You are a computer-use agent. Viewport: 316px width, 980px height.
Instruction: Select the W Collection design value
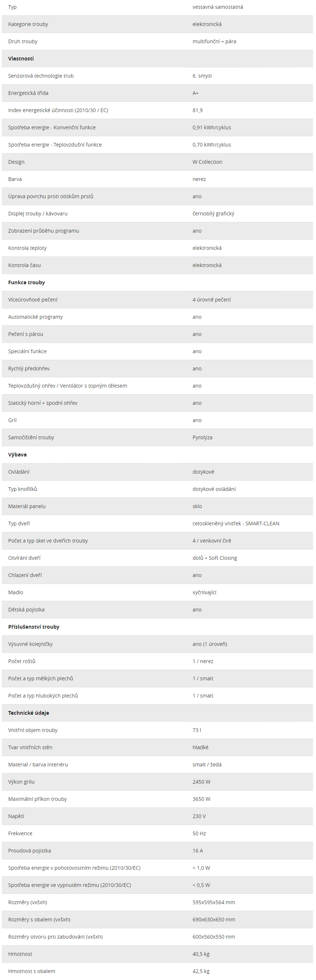click(x=207, y=162)
